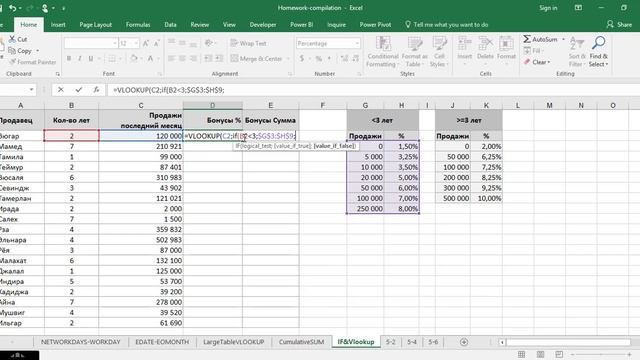
Task: Click the Fill Color bucket
Action: 133,59
